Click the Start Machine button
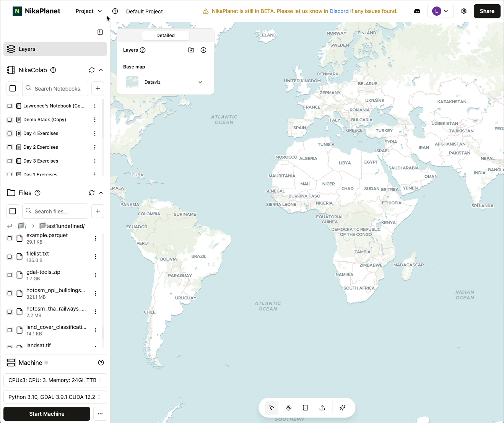Image resolution: width=504 pixels, height=423 pixels. (x=47, y=414)
